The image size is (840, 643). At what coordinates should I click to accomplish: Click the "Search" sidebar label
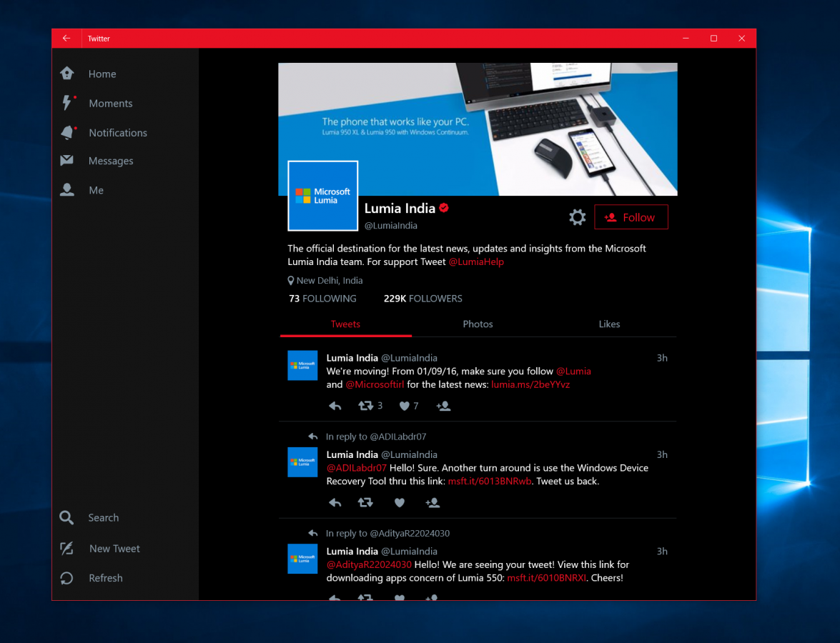click(x=104, y=518)
